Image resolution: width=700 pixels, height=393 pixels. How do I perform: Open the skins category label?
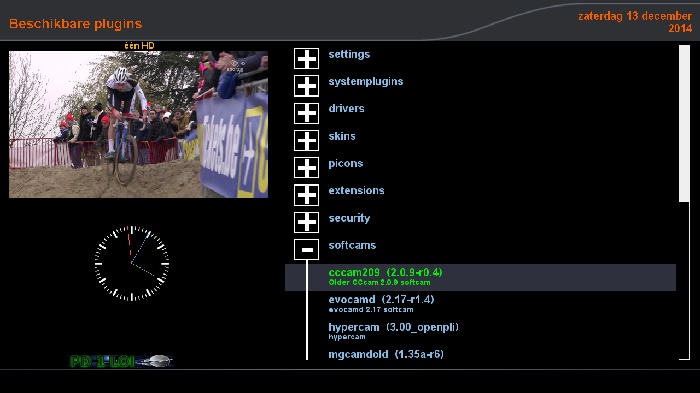click(342, 136)
